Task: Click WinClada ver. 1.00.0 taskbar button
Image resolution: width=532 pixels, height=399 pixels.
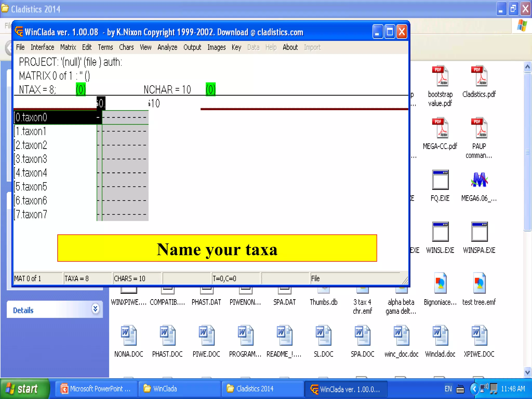Action: coord(346,389)
